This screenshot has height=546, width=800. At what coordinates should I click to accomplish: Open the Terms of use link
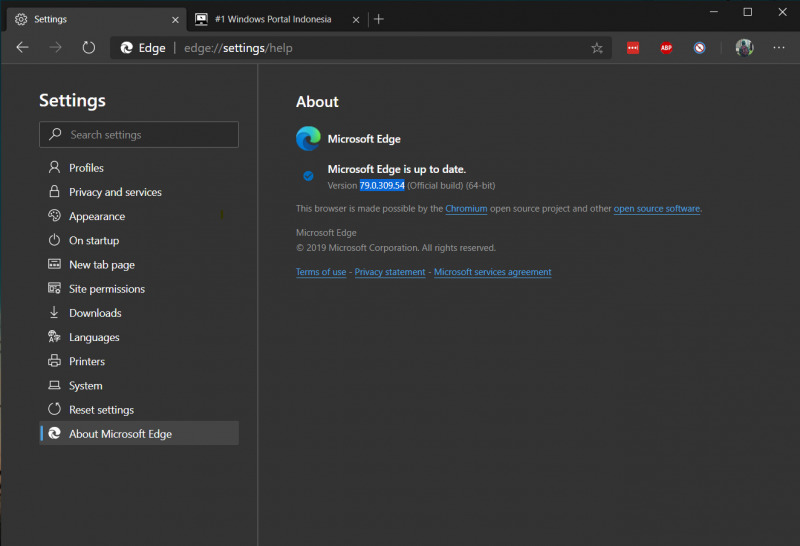(321, 272)
